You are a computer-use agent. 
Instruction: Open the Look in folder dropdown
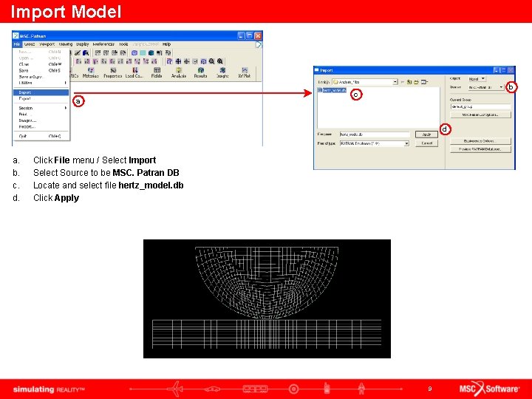click(x=395, y=82)
